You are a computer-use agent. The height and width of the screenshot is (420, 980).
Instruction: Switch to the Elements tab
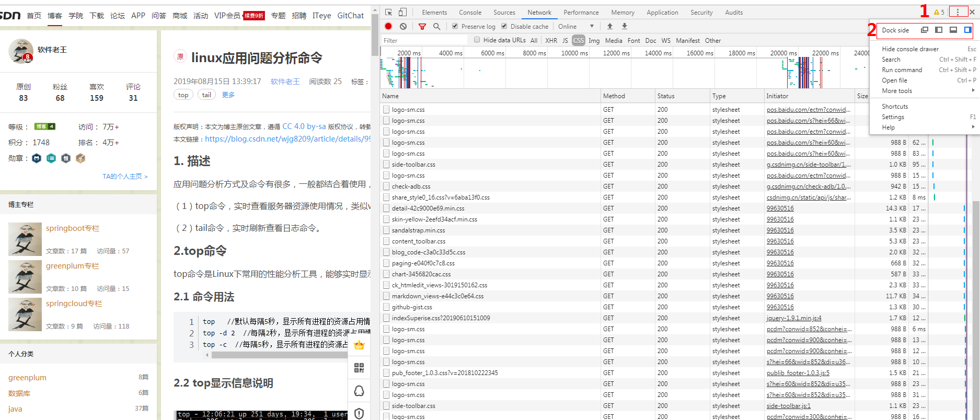[434, 13]
